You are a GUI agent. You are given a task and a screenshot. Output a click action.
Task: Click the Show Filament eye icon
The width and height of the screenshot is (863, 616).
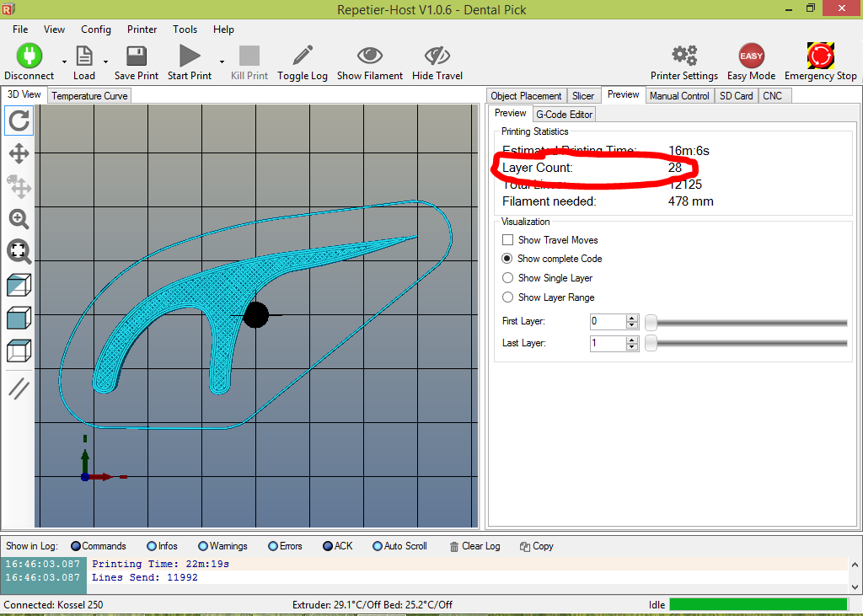[370, 56]
